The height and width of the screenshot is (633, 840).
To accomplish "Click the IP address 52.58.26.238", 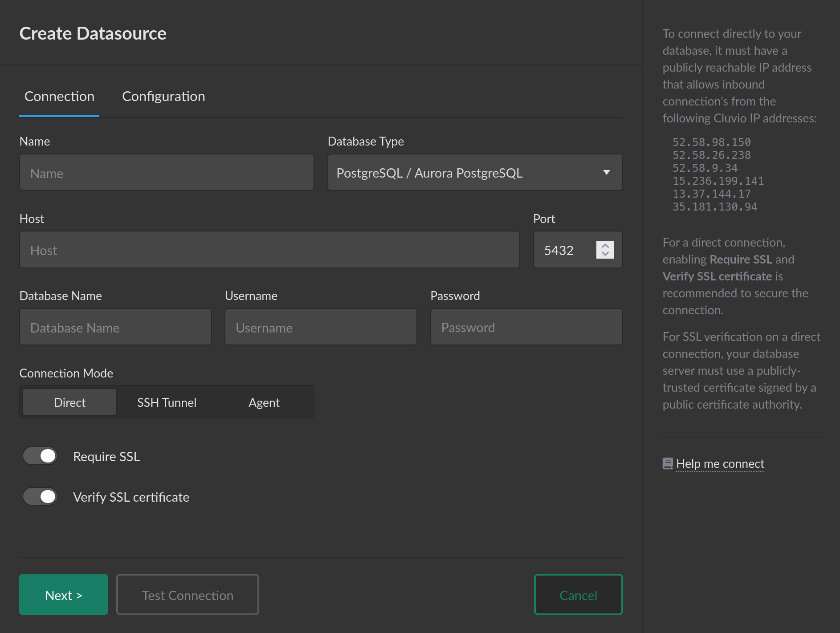I will coord(711,155).
